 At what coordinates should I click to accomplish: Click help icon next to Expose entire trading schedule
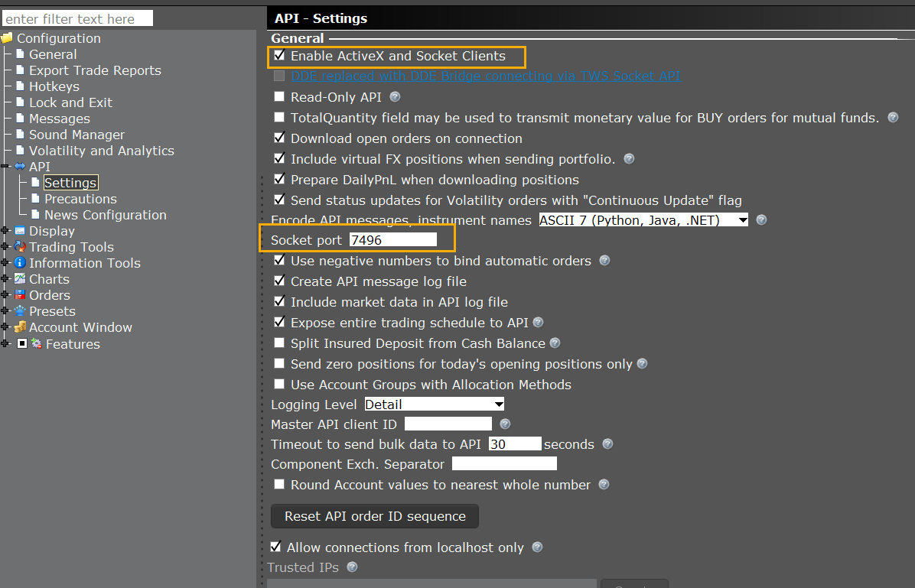click(538, 323)
